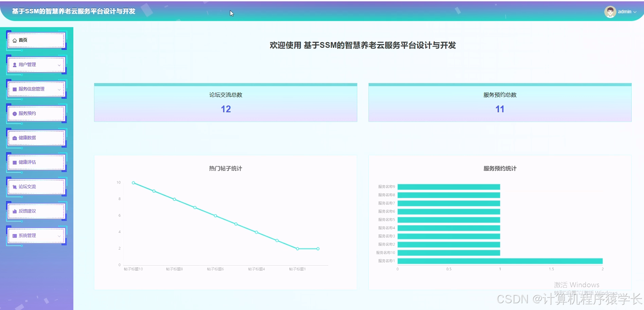This screenshot has width=644, height=310.
Task: Click the user icon beside 用户管理
Action: pyautogui.click(x=15, y=65)
